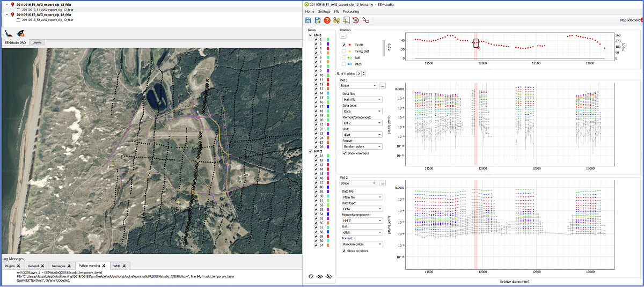The height and width of the screenshot is (287, 644).
Task: Uncheck gate 10 checkbox
Action: pos(316,75)
